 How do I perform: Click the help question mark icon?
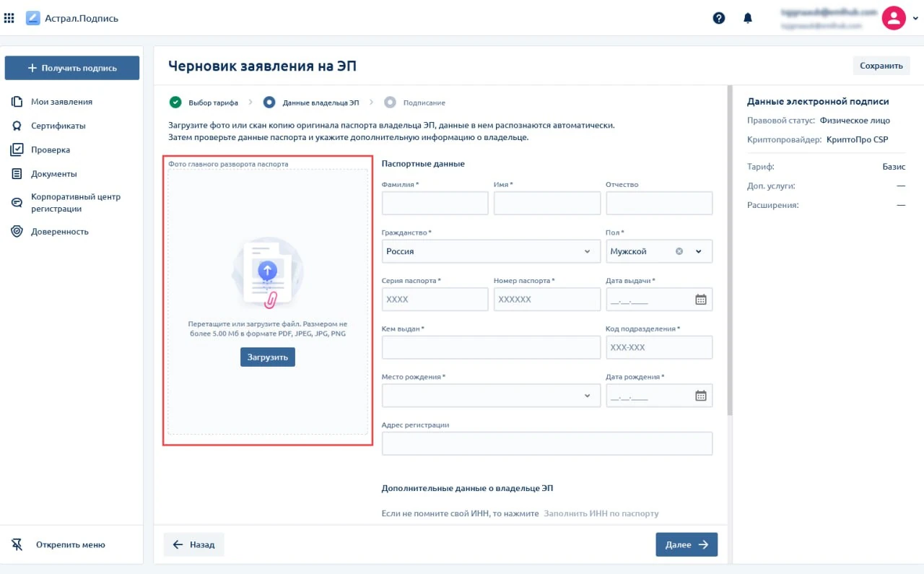tap(718, 18)
